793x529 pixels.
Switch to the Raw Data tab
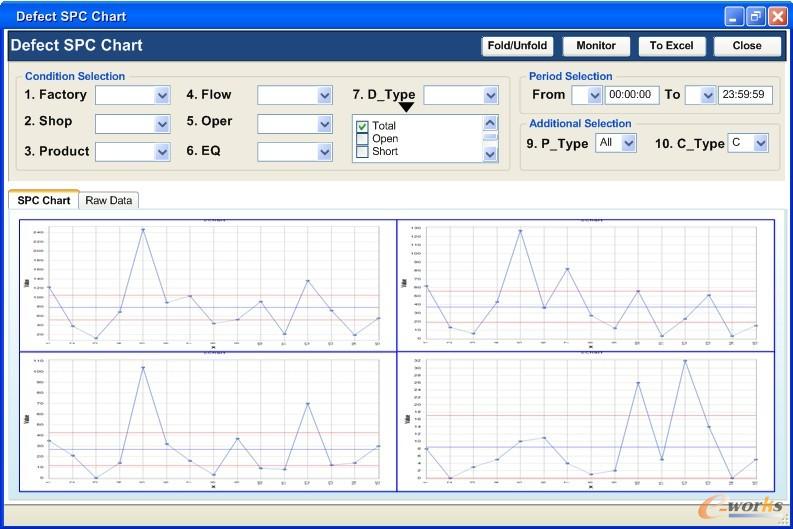109,200
